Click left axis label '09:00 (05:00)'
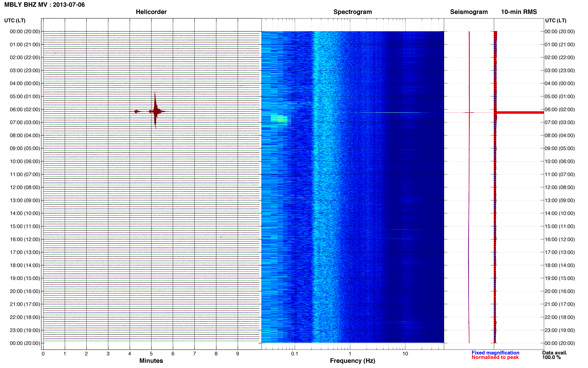 point(25,148)
